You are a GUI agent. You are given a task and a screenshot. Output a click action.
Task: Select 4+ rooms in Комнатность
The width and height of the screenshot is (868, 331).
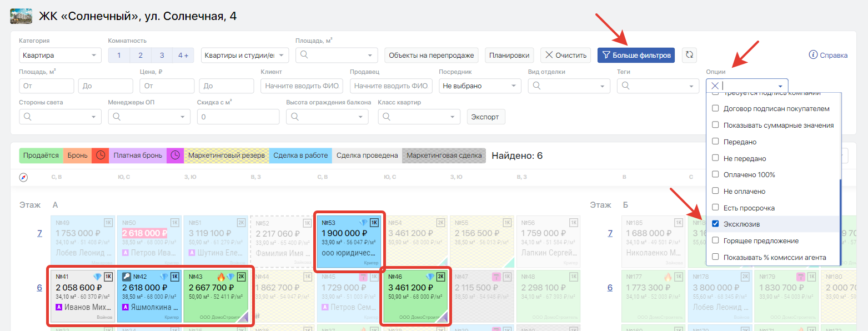[x=183, y=55]
